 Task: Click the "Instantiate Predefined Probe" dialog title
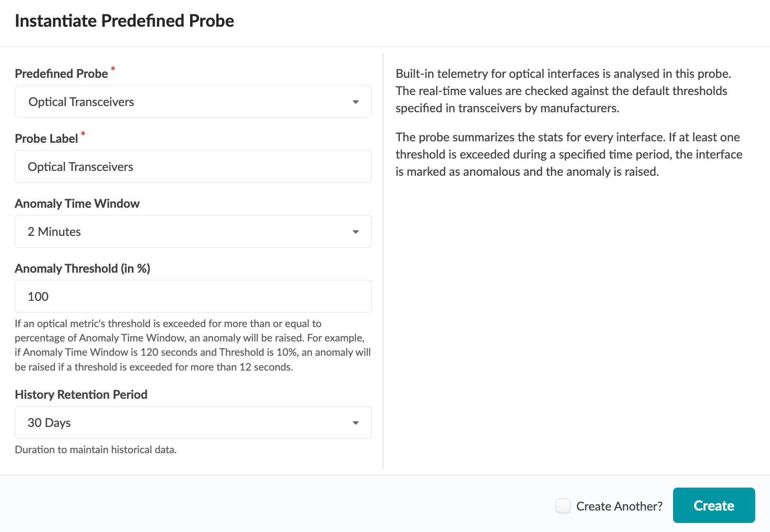pyautogui.click(x=124, y=21)
